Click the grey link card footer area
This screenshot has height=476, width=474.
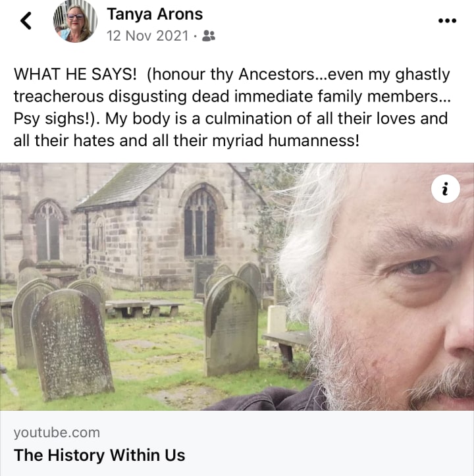point(237,443)
